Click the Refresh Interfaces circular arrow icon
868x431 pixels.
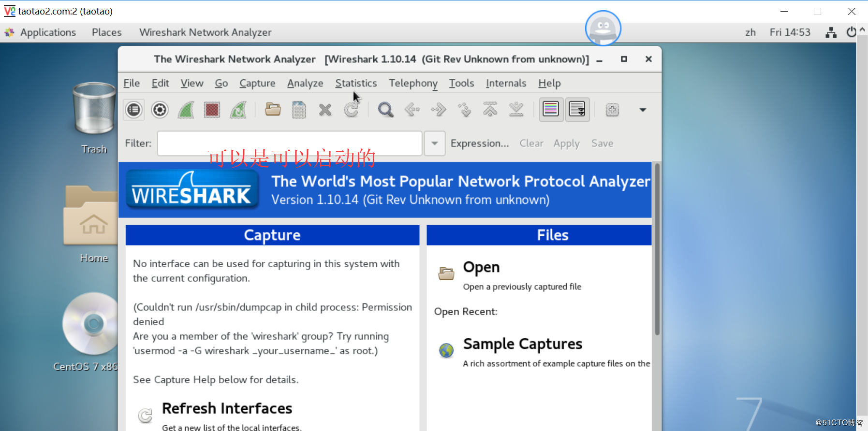pyautogui.click(x=145, y=416)
